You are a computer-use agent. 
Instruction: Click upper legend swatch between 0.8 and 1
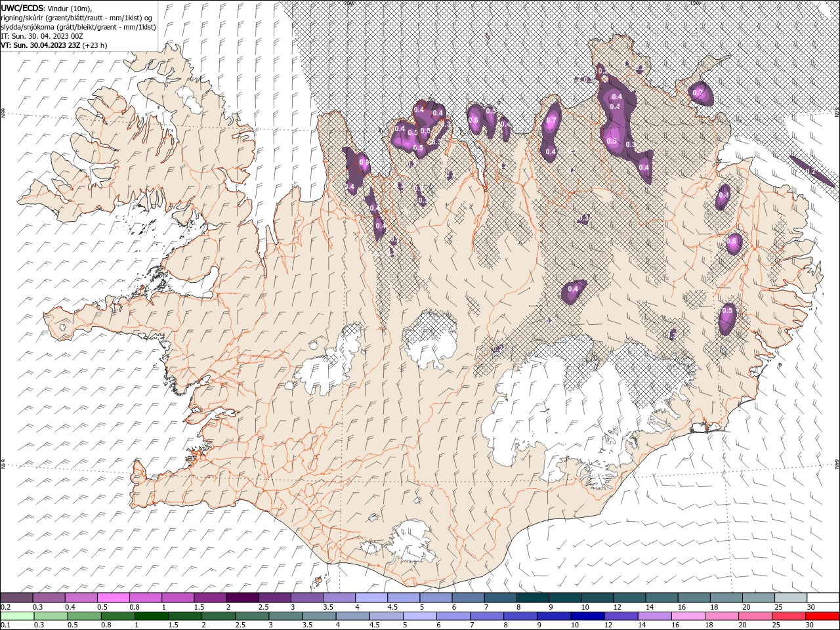click(x=146, y=598)
